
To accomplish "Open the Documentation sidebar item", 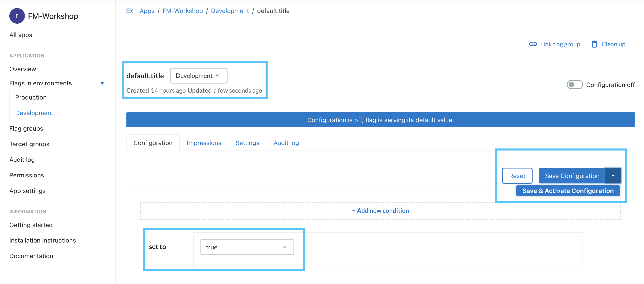I will (x=31, y=256).
